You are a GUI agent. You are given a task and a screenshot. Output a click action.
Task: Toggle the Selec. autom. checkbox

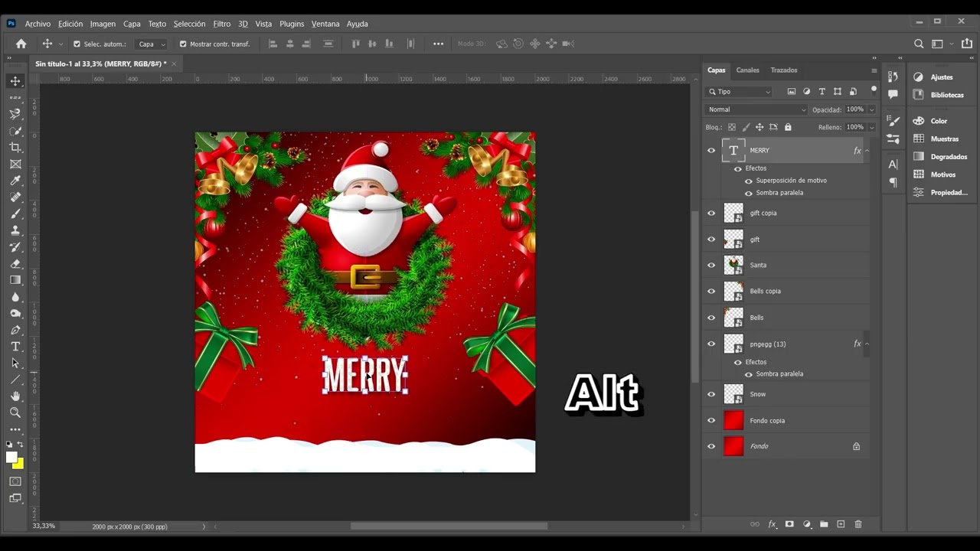point(77,44)
